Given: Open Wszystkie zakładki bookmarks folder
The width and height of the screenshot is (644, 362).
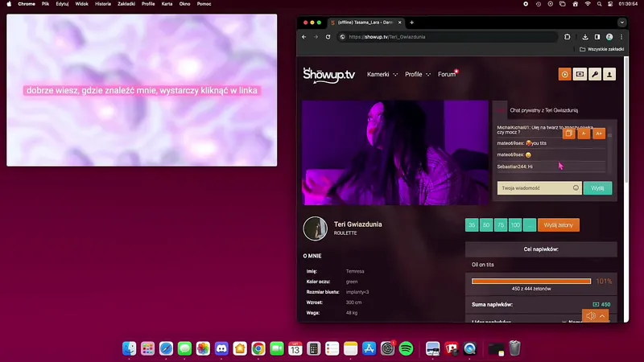Looking at the screenshot, I should tap(601, 49).
